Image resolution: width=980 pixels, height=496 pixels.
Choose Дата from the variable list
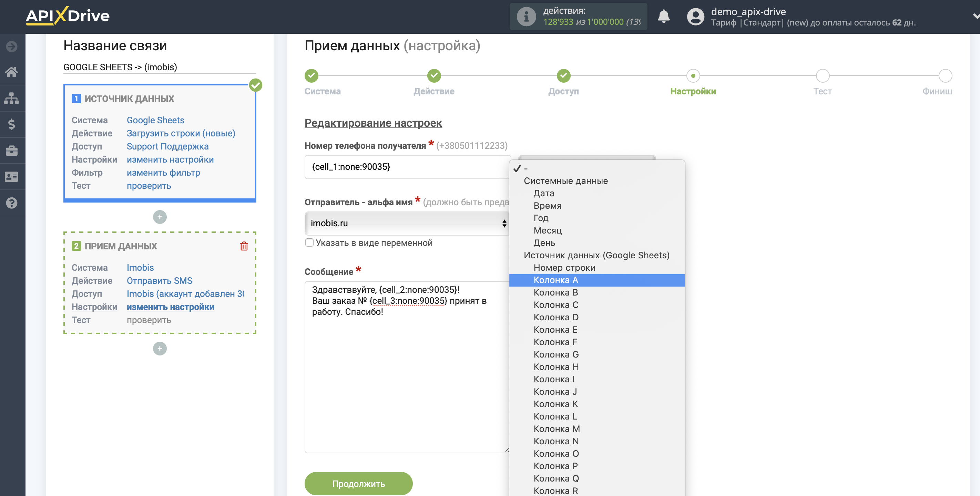(597, 193)
